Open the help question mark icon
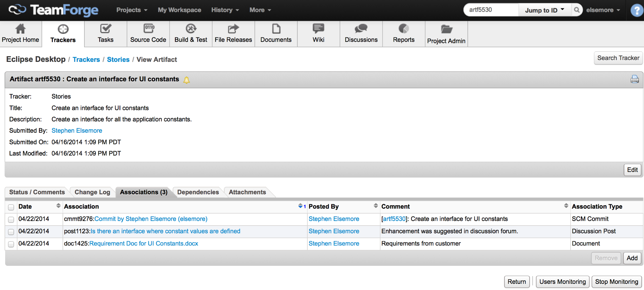This screenshot has width=644, height=290. 637,10
